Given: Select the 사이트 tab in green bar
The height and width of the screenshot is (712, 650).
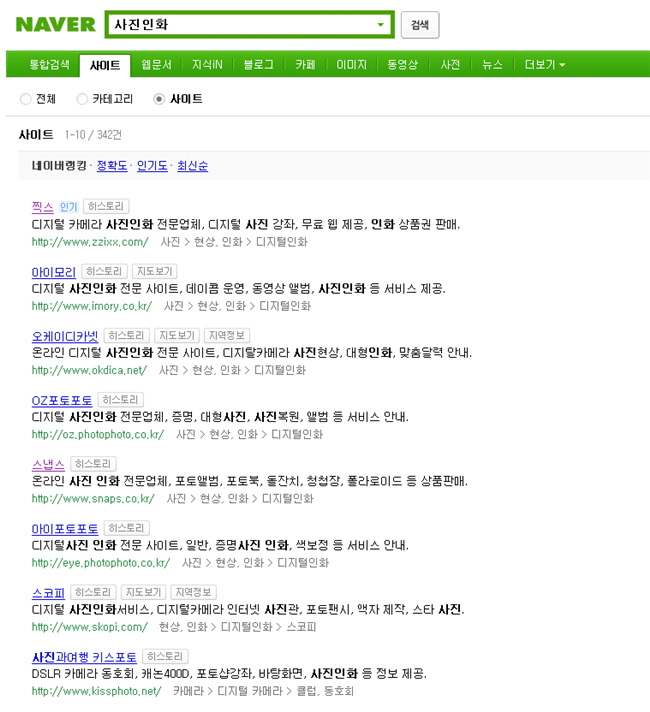Looking at the screenshot, I should click(x=105, y=65).
